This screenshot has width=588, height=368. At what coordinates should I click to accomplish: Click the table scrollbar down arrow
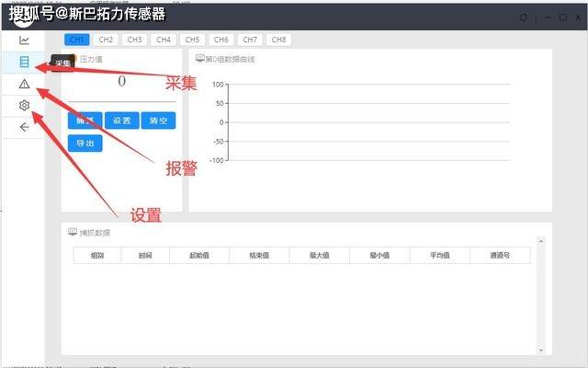point(541,350)
